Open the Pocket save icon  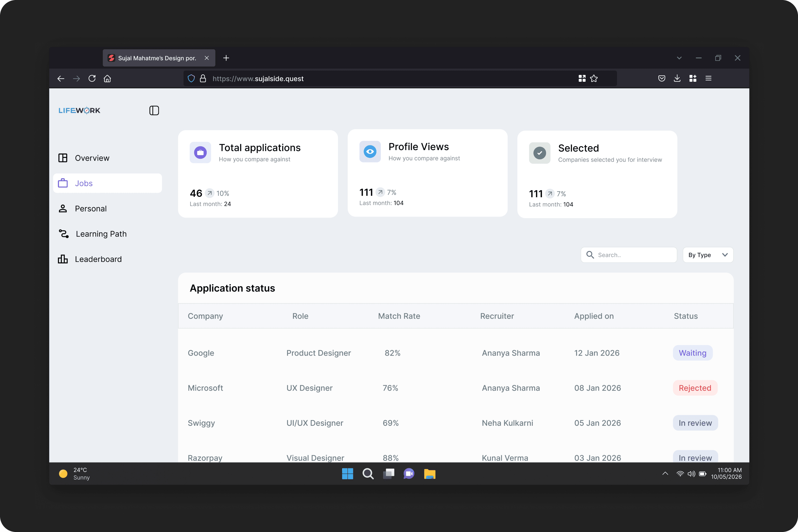662,79
